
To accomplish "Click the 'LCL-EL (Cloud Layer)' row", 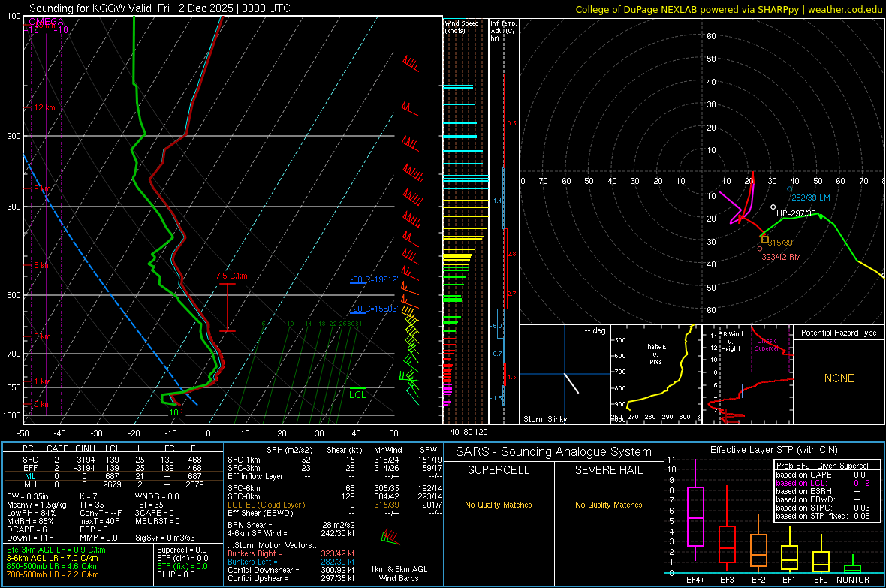I will 335,505.
